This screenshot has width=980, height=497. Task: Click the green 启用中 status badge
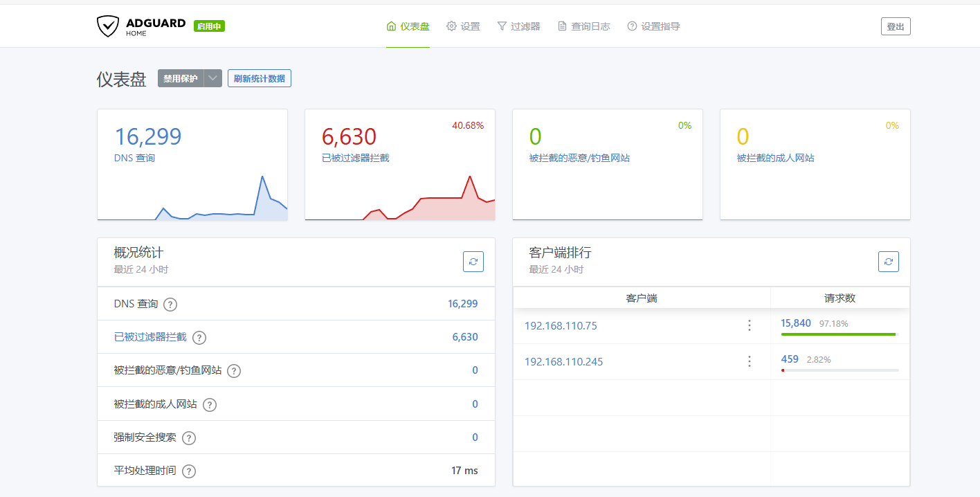pyautogui.click(x=209, y=26)
